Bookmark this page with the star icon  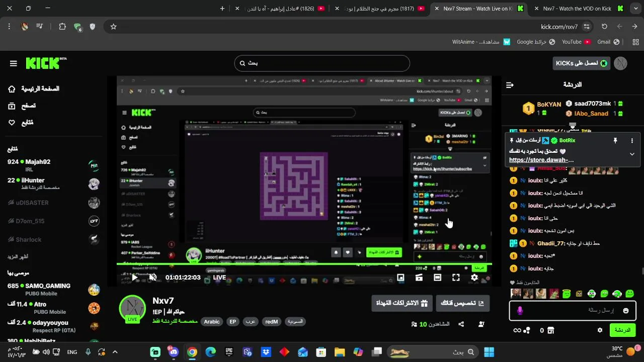[113, 27]
